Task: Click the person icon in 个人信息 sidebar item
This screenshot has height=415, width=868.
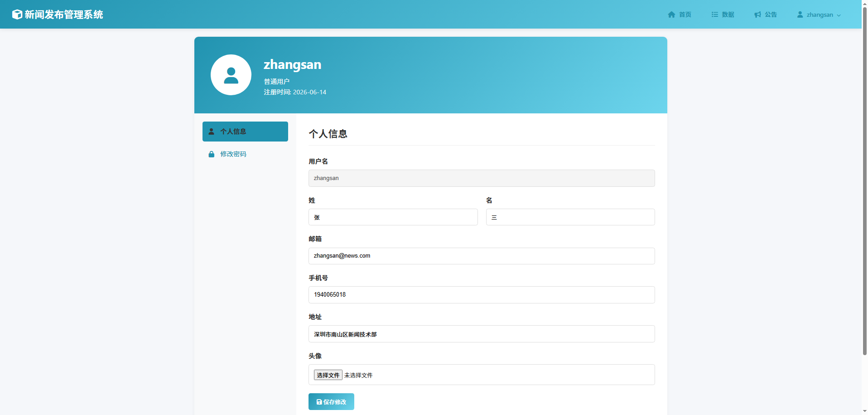Action: [x=211, y=132]
